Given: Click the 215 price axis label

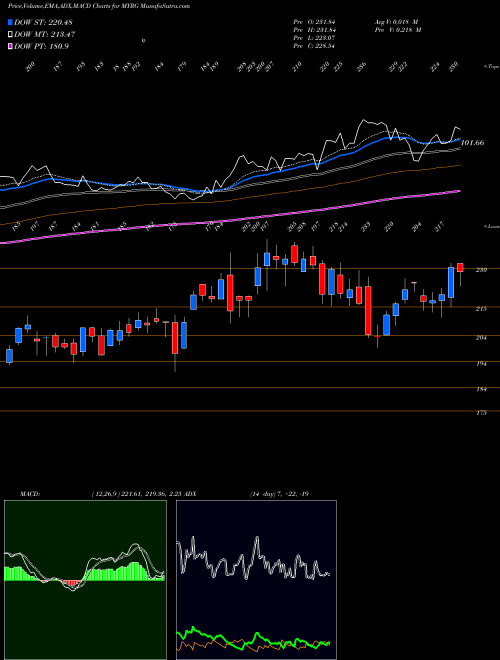Looking at the screenshot, I should [x=481, y=309].
